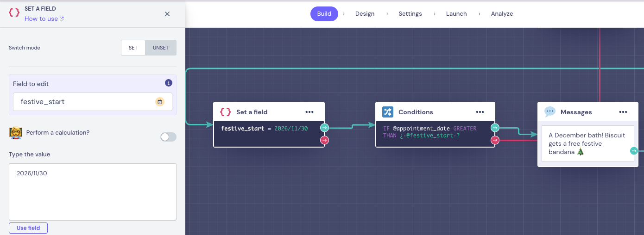This screenshot has width=644, height=235.
Task: Select the festive_start = 2026/11/30 expression
Action: point(264,129)
